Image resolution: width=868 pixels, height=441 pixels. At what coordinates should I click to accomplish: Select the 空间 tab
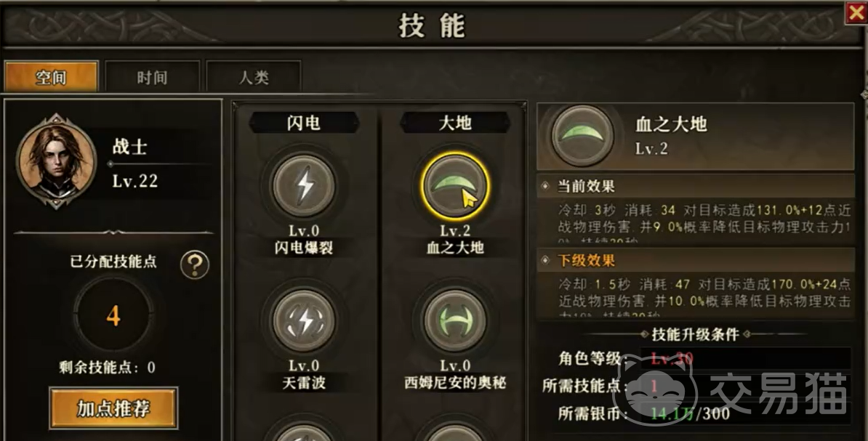click(51, 77)
